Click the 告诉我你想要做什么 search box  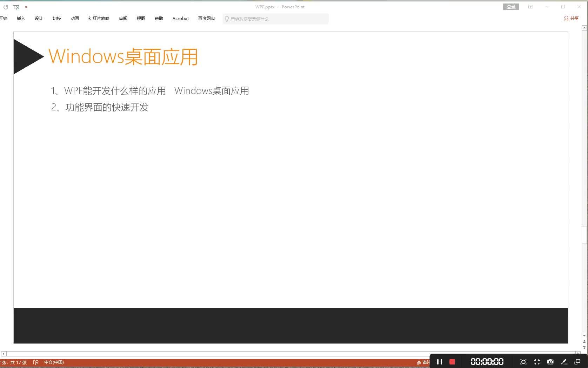pyautogui.click(x=275, y=19)
